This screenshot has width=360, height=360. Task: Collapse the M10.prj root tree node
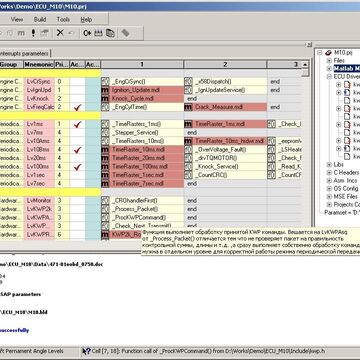[x=320, y=53]
